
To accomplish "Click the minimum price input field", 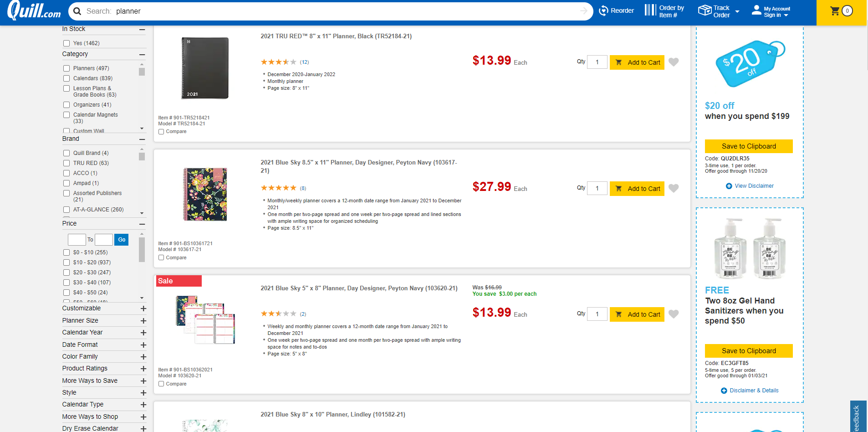I will [x=77, y=240].
